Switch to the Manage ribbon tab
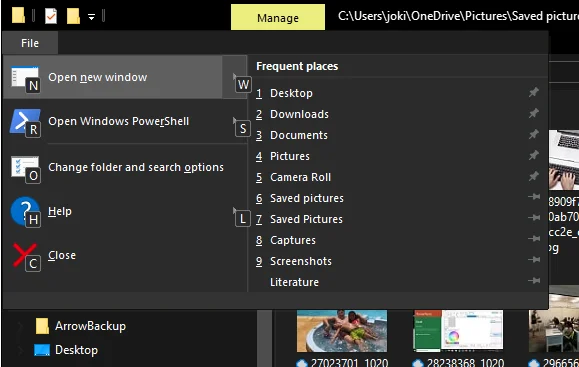 (278, 18)
